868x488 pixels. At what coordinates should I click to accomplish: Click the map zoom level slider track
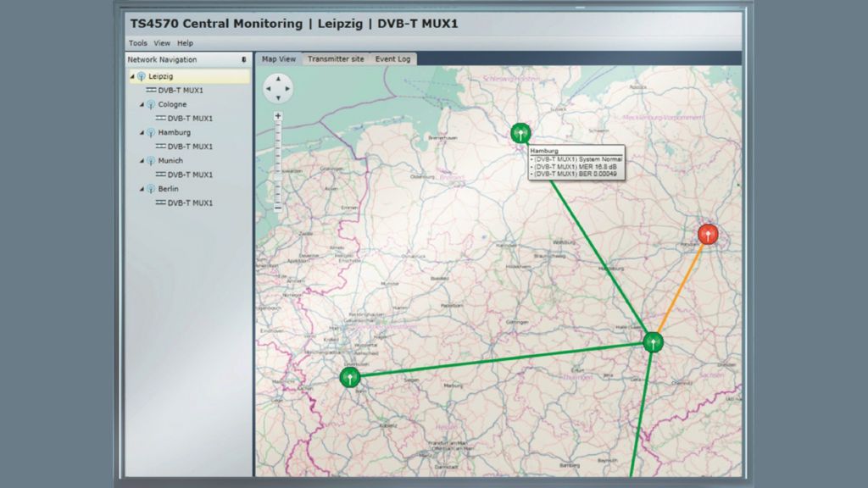[278, 161]
